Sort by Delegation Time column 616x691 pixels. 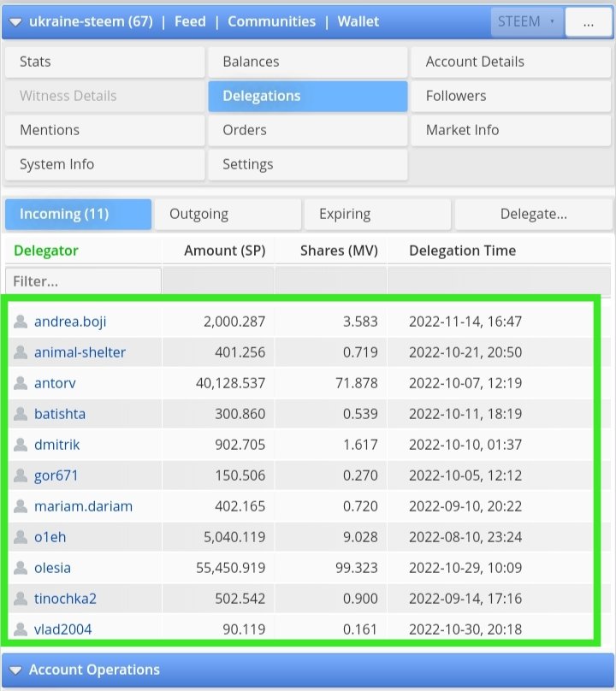pos(463,251)
